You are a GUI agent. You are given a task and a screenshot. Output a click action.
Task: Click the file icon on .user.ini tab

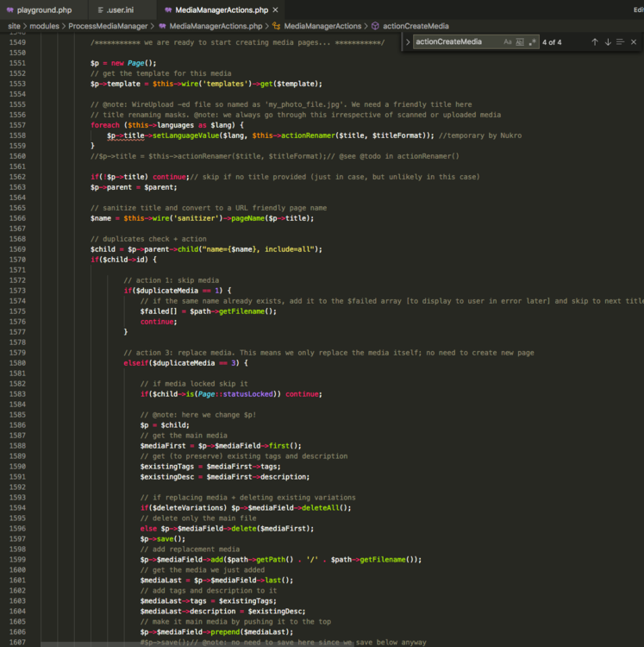click(x=100, y=9)
